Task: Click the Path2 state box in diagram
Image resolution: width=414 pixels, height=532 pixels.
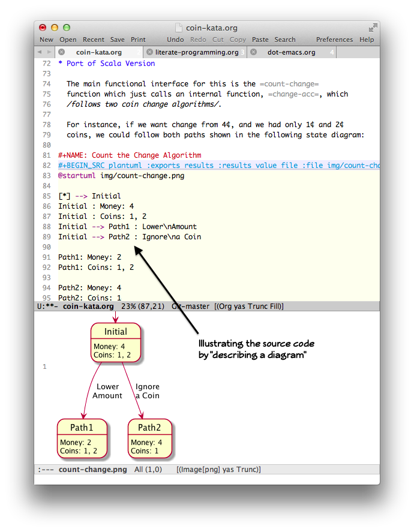Action: (149, 438)
